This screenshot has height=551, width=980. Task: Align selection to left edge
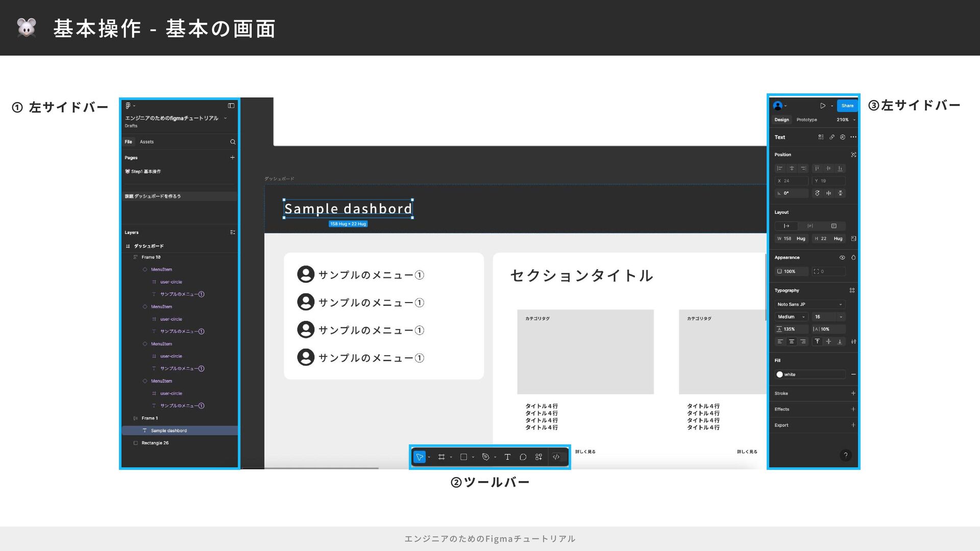(780, 168)
